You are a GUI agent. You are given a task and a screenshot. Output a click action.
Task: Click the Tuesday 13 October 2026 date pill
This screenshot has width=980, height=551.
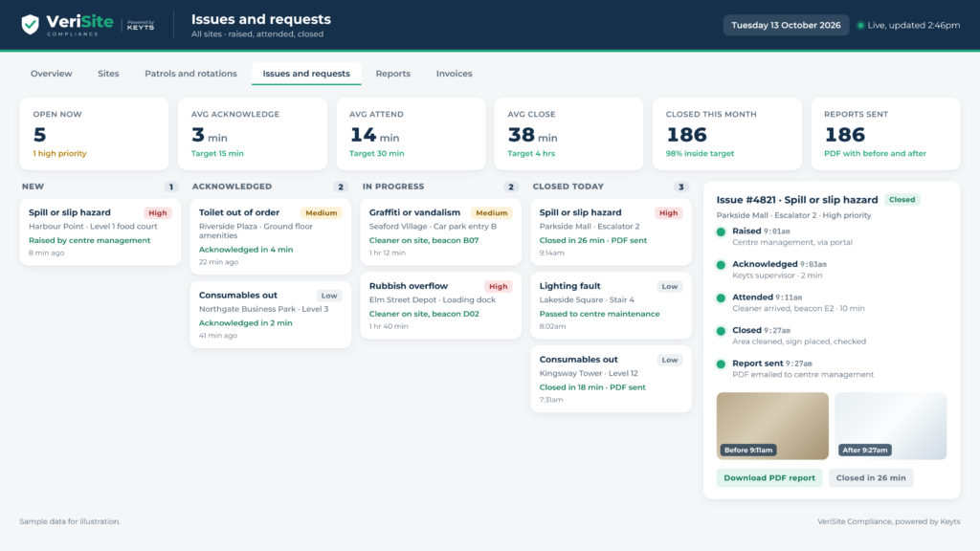pyautogui.click(x=786, y=26)
